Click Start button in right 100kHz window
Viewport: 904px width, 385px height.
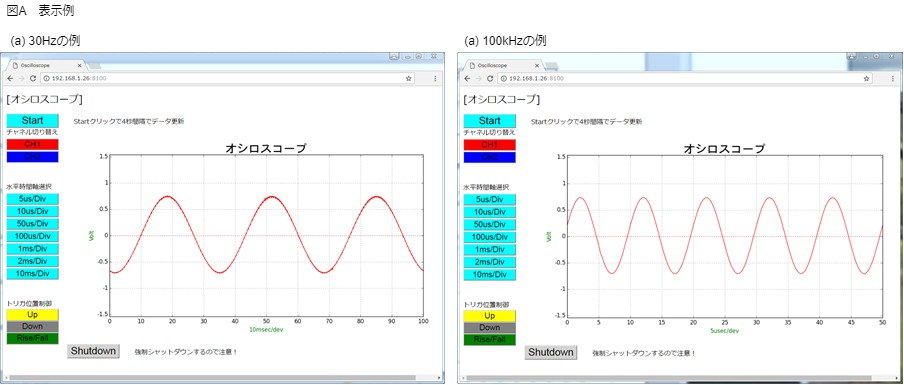tap(489, 120)
